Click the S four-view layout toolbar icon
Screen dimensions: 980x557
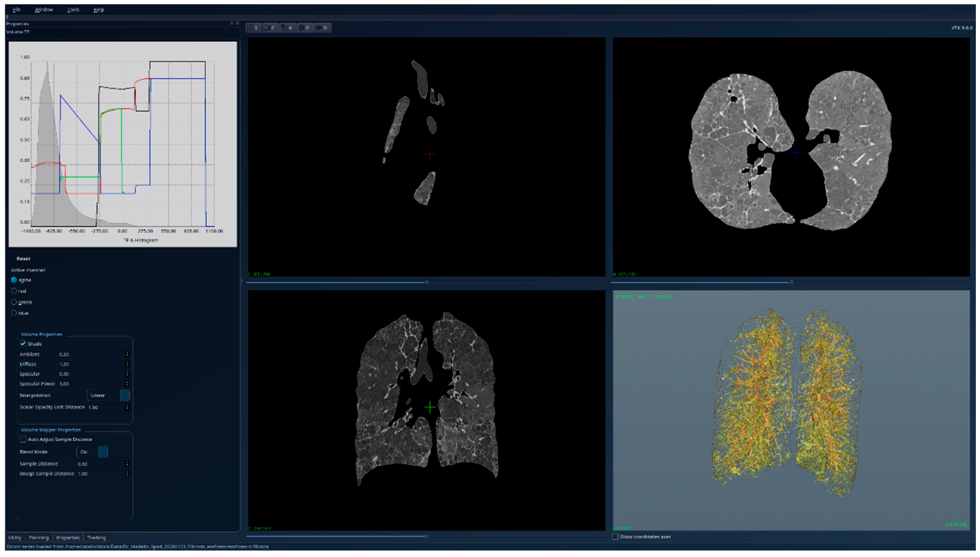pos(253,28)
